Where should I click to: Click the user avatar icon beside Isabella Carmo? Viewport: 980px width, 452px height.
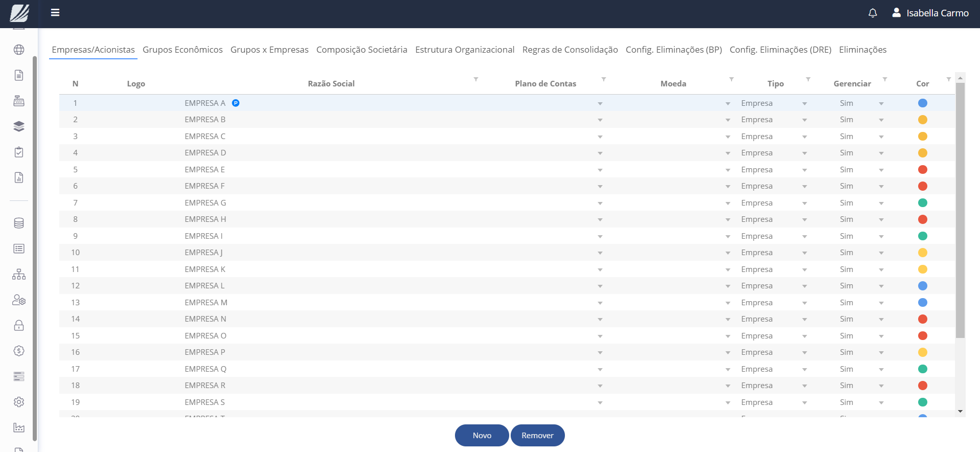896,13
